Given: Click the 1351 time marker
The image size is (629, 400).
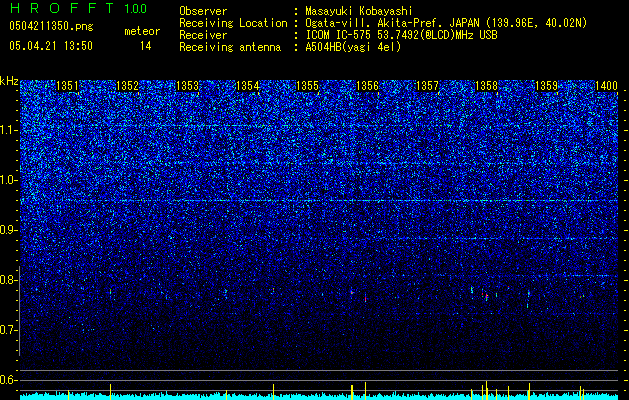Looking at the screenshot, I should pos(68,86).
